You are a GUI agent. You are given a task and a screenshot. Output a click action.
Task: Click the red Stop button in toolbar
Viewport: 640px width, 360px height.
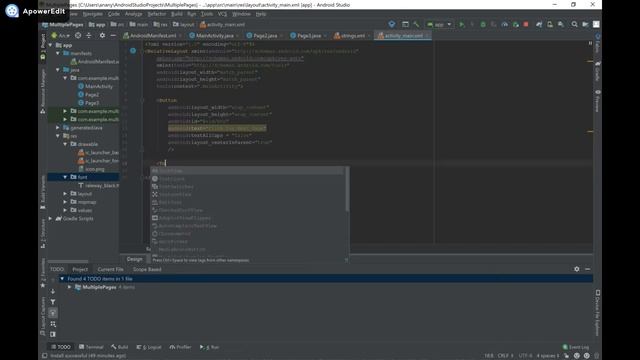pyautogui.click(x=526, y=24)
